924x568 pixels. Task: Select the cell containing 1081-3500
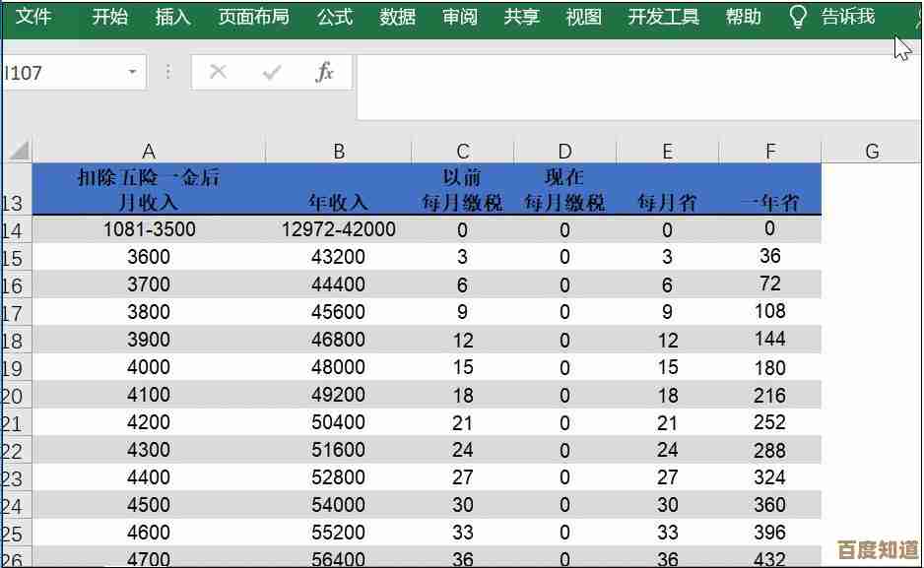tap(149, 229)
